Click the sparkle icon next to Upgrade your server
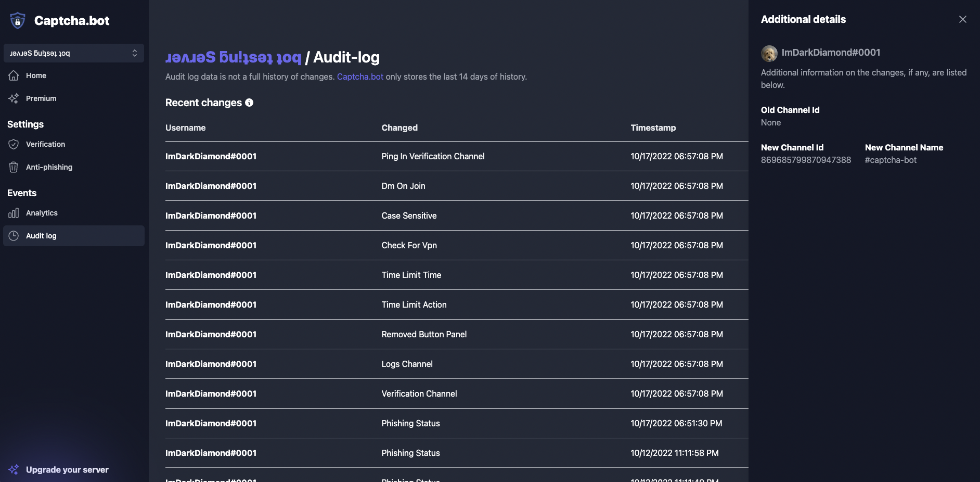The image size is (980, 482). (15, 470)
